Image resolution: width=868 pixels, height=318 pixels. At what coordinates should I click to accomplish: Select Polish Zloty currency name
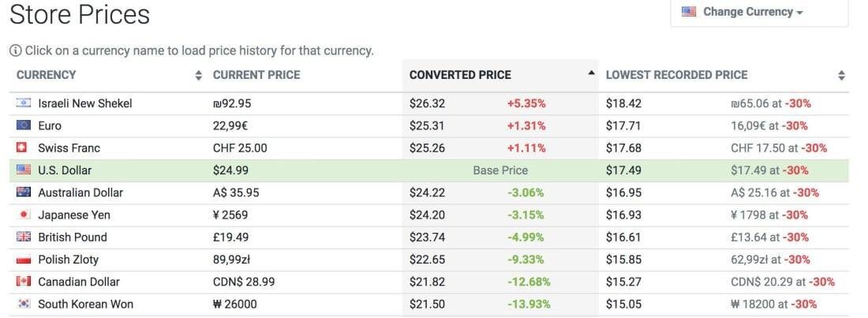point(69,260)
